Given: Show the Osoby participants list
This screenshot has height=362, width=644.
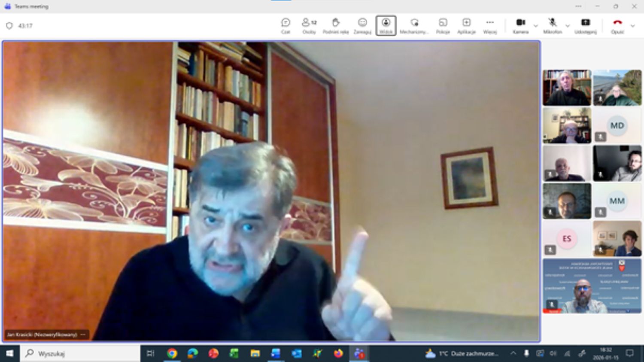Looking at the screenshot, I should pos(309,25).
